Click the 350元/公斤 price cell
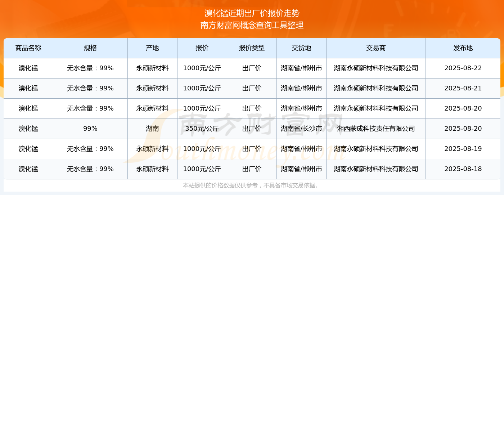This screenshot has width=504, height=434. click(x=202, y=129)
